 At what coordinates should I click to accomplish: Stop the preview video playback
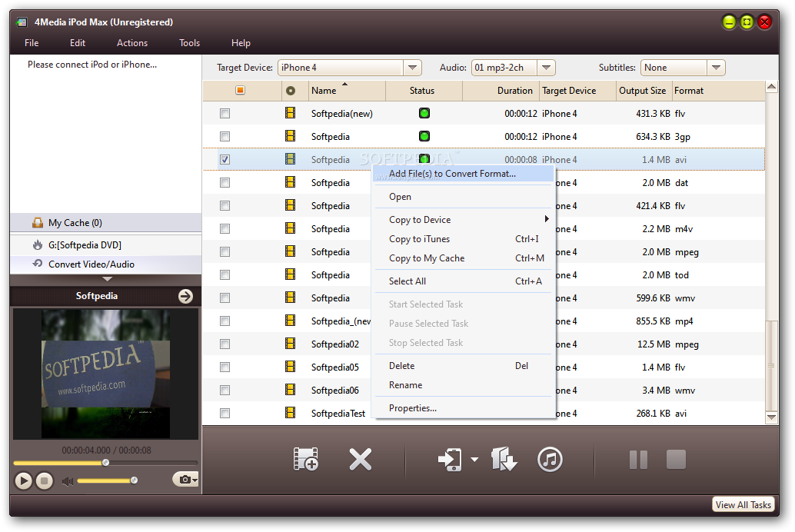coord(44,480)
